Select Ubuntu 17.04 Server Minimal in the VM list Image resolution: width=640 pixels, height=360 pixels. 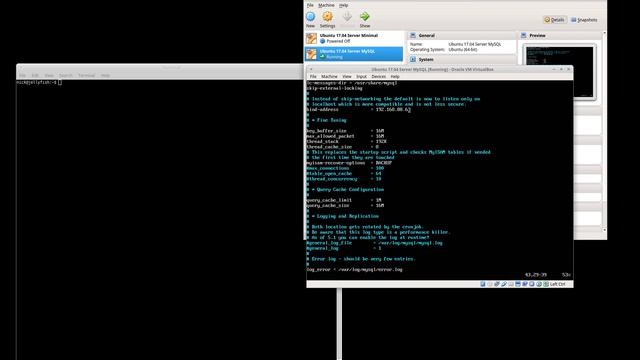point(353,38)
